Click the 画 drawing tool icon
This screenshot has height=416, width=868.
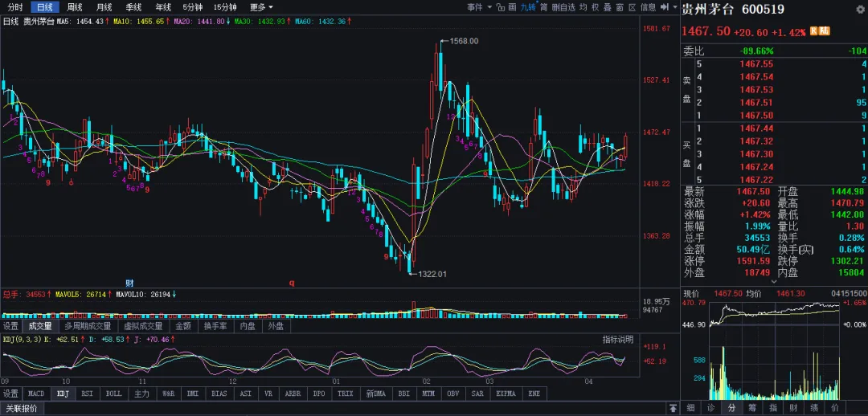(x=512, y=7)
